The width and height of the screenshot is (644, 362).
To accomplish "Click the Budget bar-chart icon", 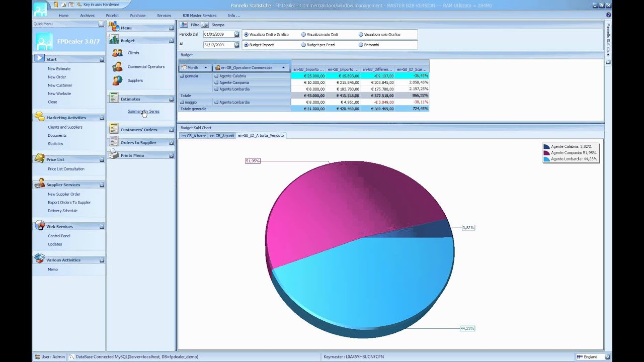I will [x=114, y=40].
